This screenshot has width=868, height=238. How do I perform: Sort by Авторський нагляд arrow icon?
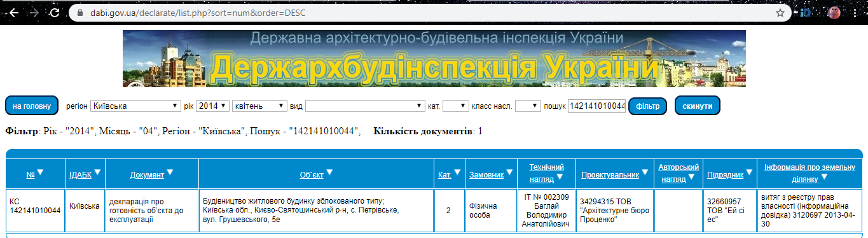point(692,177)
